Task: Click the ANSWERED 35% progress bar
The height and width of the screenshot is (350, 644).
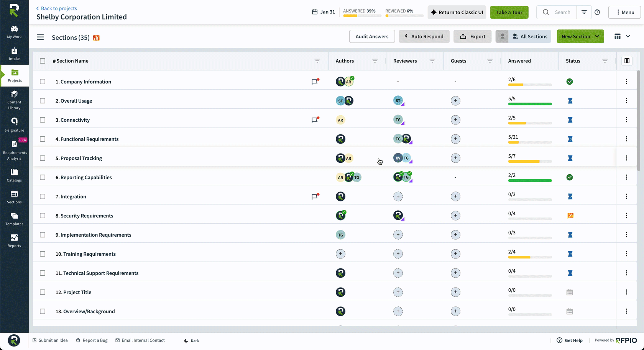Action: [362, 16]
